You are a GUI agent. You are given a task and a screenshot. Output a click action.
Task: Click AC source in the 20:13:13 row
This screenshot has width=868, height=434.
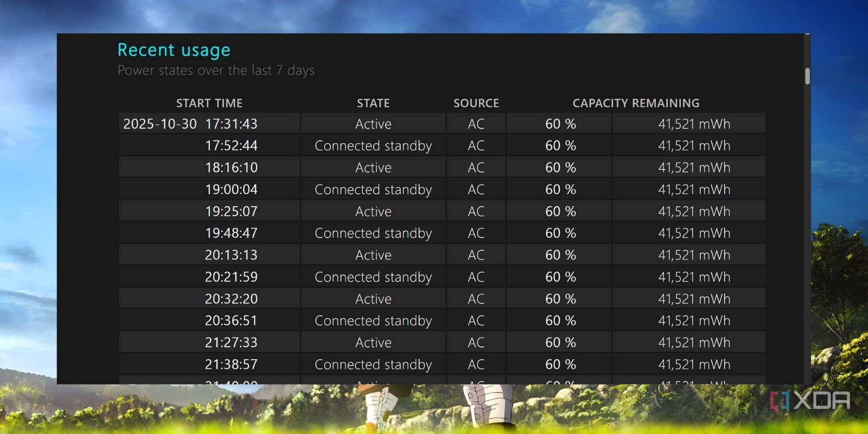click(x=476, y=255)
